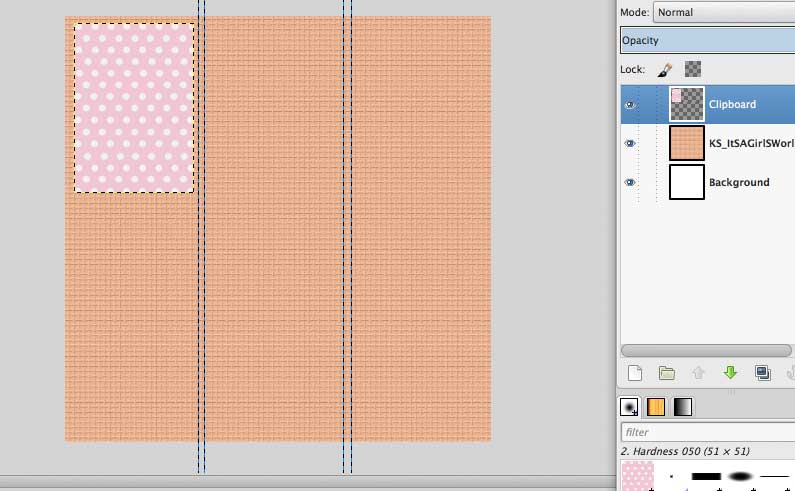Select the soft oval blurred brush

click(x=740, y=476)
